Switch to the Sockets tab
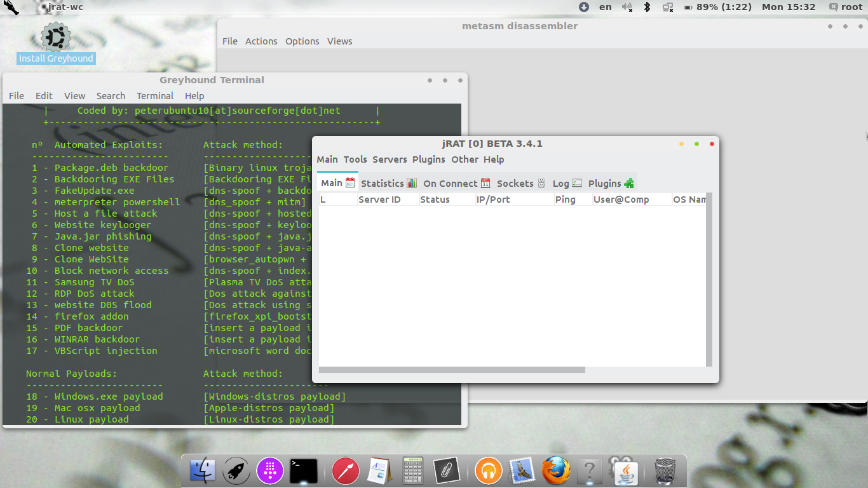 [521, 183]
